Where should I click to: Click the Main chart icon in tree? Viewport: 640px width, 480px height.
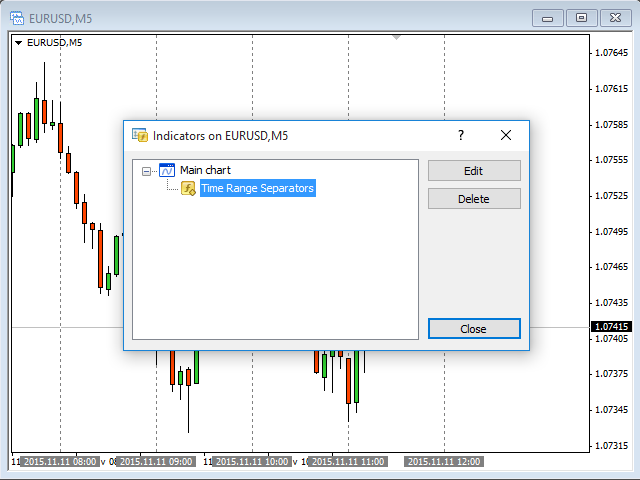(167, 170)
